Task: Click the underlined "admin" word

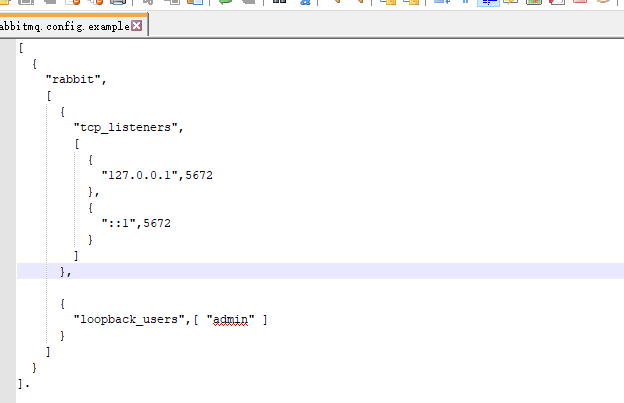Action: [x=230, y=320]
